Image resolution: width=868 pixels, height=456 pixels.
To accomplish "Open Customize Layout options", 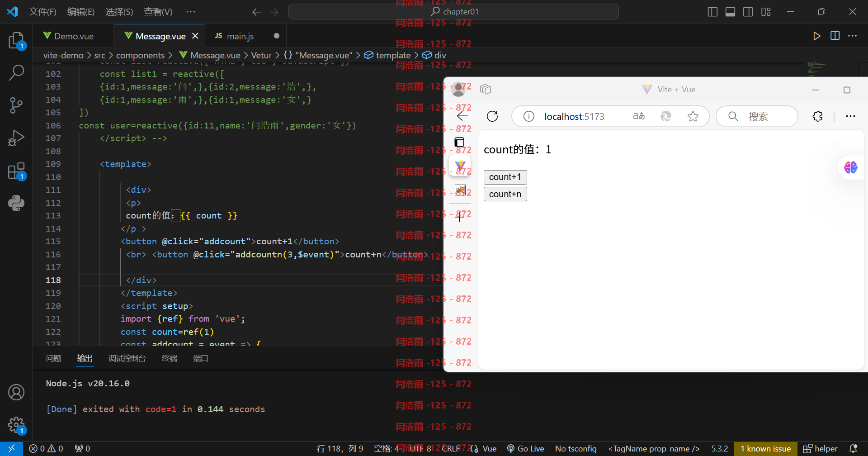I will (x=766, y=12).
